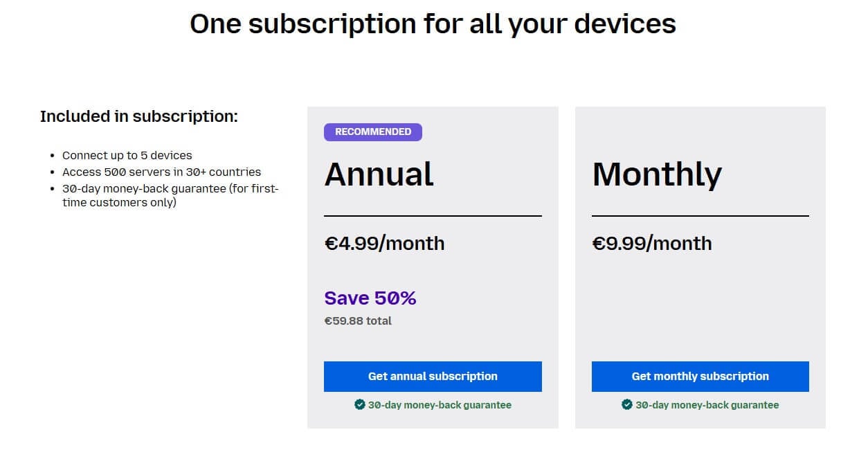The image size is (868, 450).
Task: Click the Get annual subscription button
Action: click(x=433, y=376)
